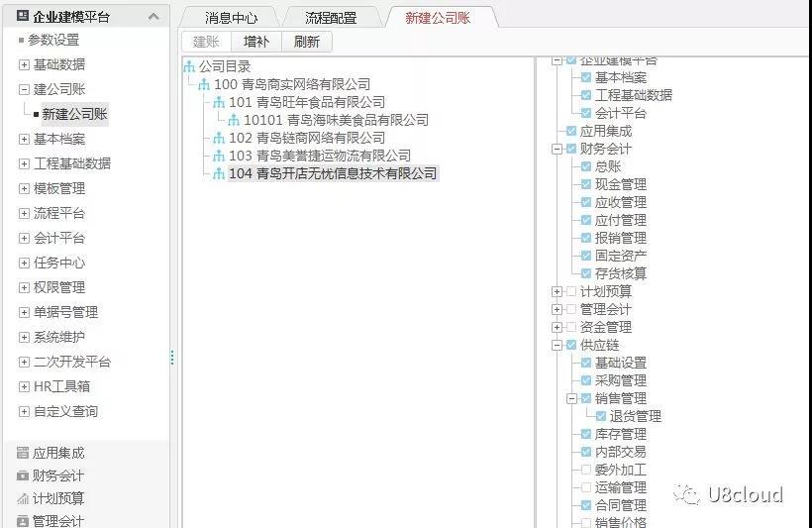Switch to the 流程配置 tab
Image resolution: width=812 pixels, height=528 pixels.
331,18
